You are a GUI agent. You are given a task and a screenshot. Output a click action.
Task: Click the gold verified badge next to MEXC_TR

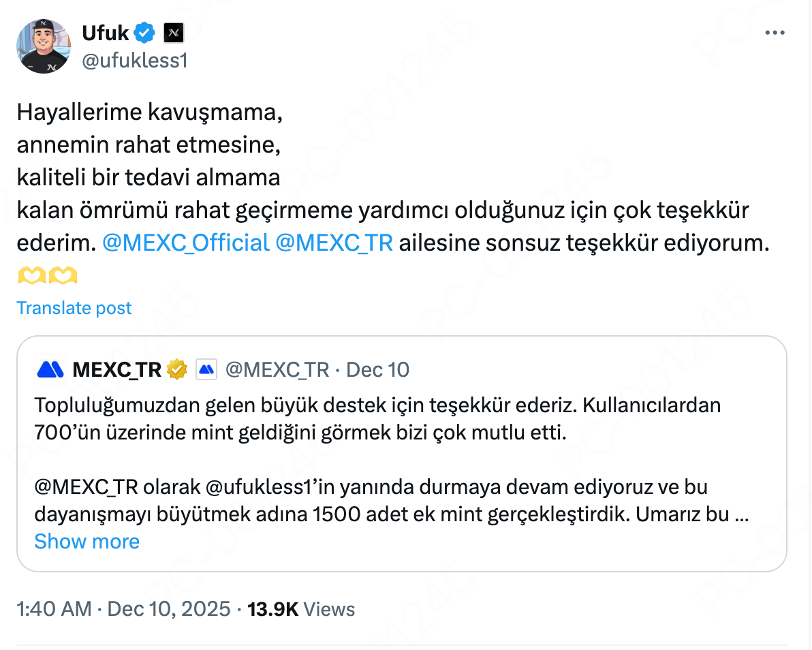176,369
